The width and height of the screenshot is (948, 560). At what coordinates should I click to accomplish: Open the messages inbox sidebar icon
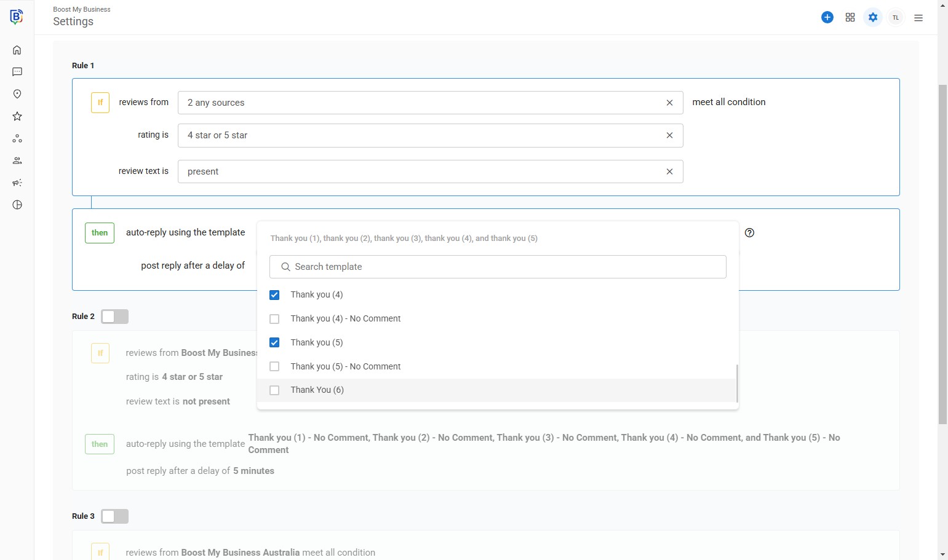(x=17, y=73)
